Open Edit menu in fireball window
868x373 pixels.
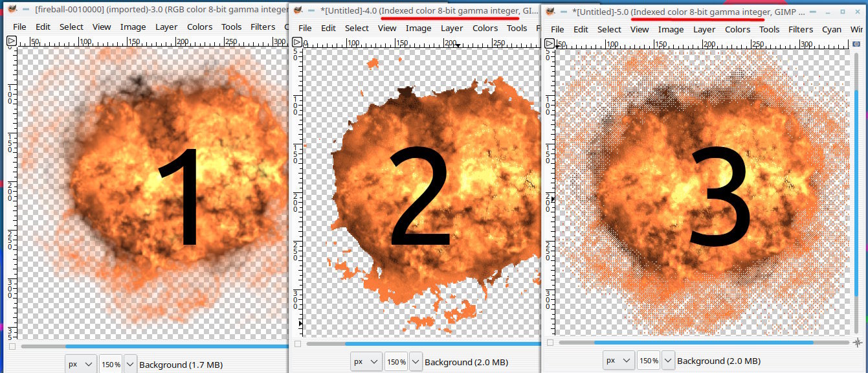click(43, 27)
